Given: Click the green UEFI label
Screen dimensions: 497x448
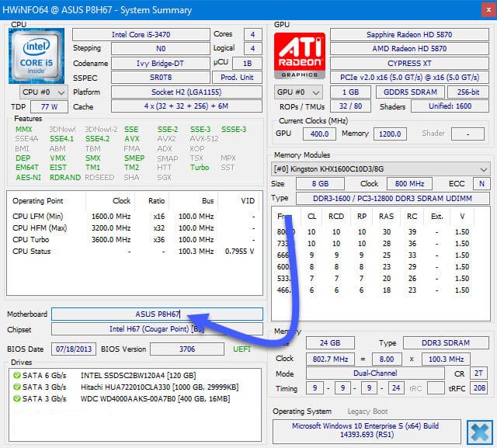Looking at the screenshot, I should click(242, 349).
